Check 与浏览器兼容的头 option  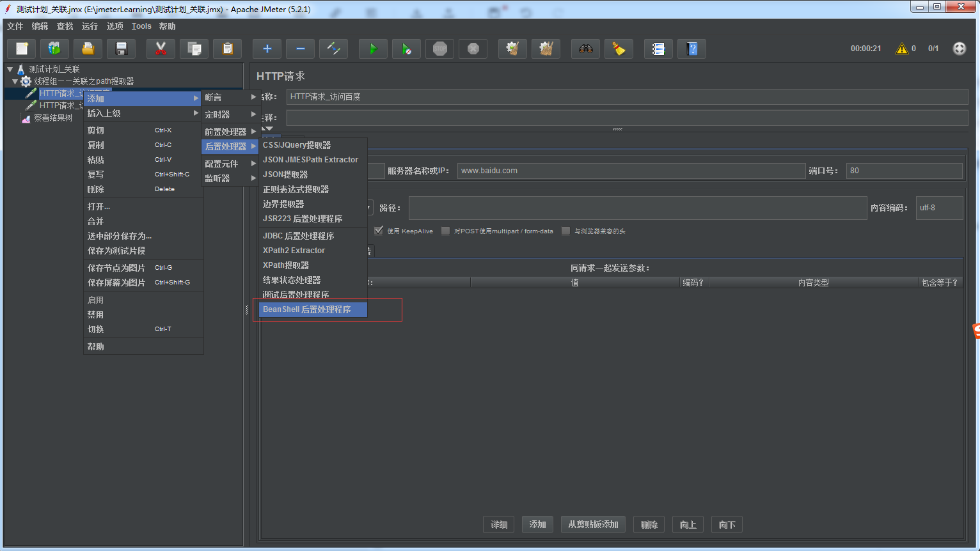[565, 231]
